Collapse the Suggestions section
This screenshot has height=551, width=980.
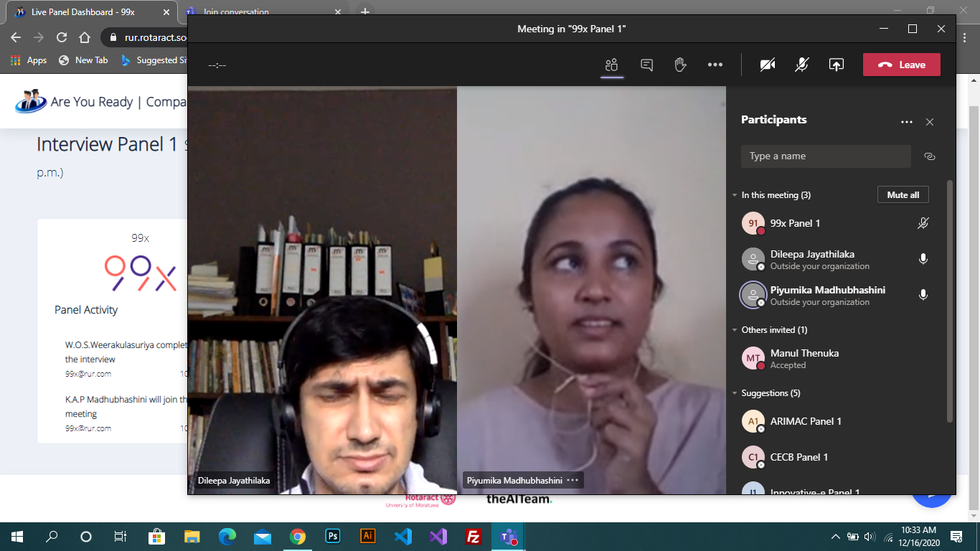pyautogui.click(x=735, y=393)
